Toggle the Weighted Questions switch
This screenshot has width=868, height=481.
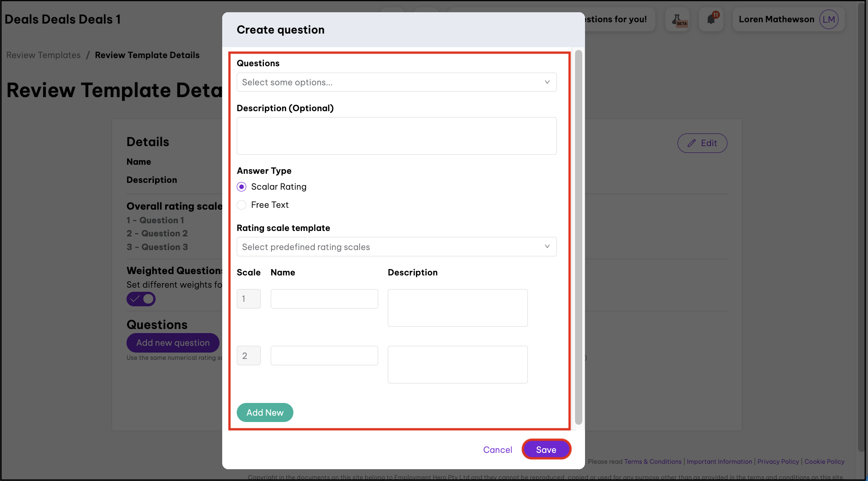coord(141,299)
